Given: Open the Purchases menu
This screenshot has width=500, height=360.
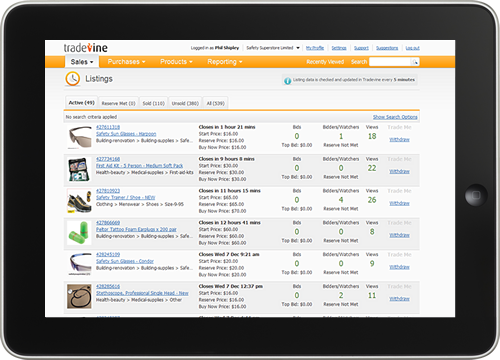Looking at the screenshot, I should pyautogui.click(x=126, y=62).
